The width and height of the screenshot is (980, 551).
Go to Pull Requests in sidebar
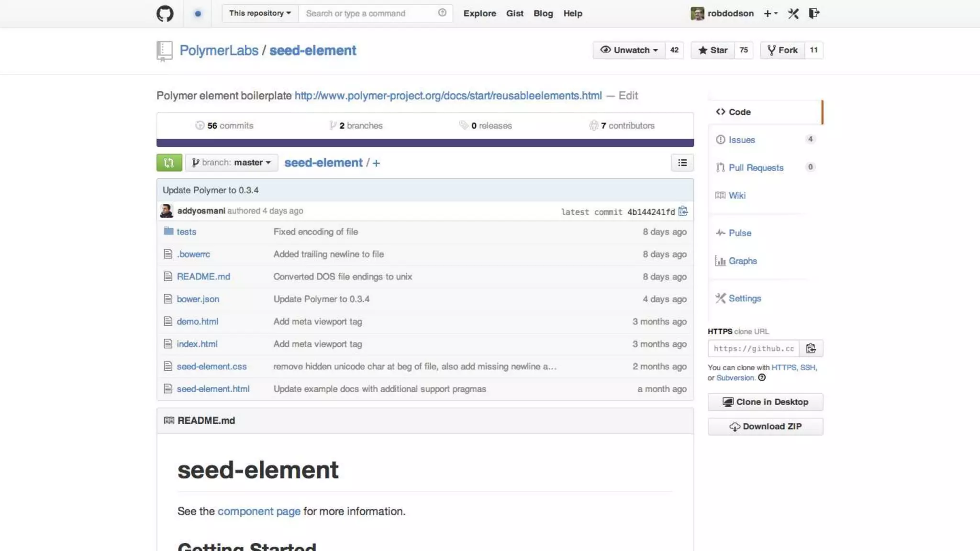(x=756, y=168)
